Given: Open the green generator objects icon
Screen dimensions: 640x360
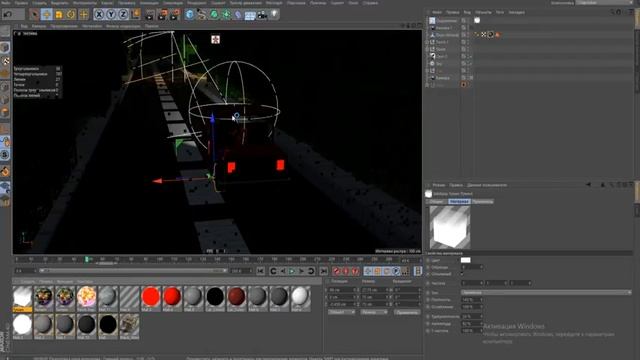Looking at the screenshot, I should (214, 15).
